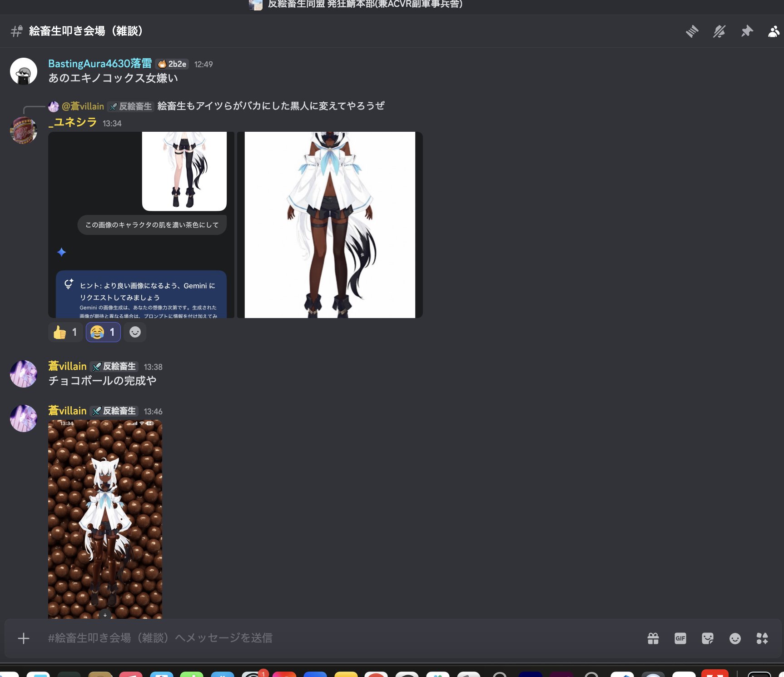
Task: Click the channel title 絵畜生叩き会場（雑談）
Action: point(86,31)
